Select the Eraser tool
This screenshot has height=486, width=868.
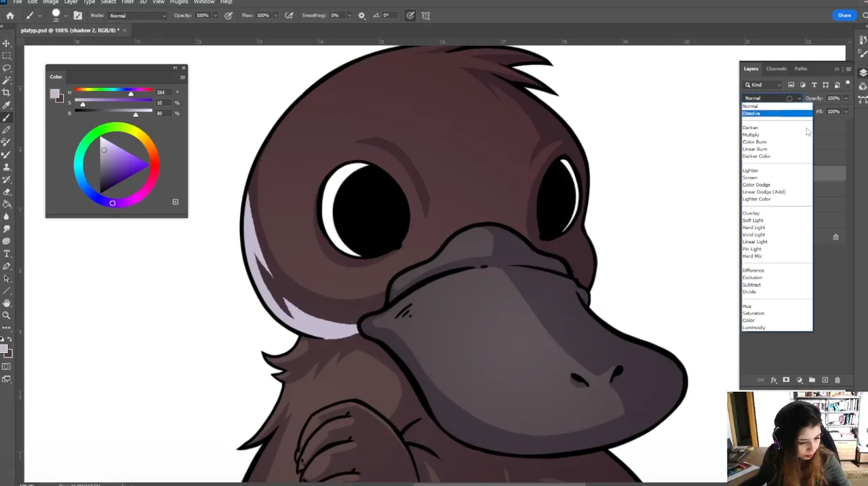(x=7, y=192)
